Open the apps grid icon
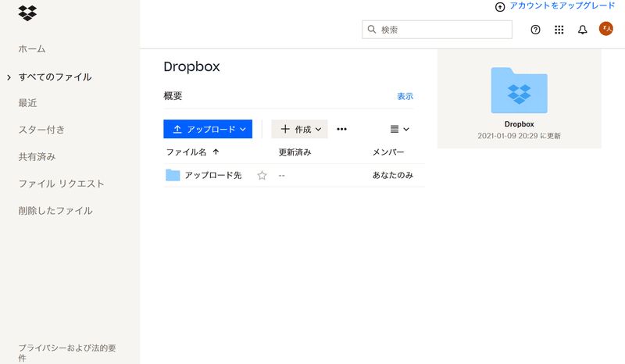Viewport: 625px width, 364px height. pyautogui.click(x=559, y=30)
